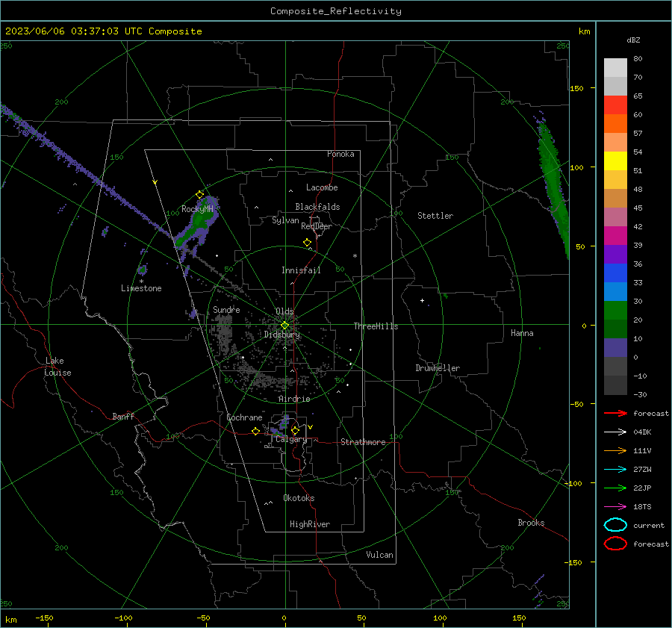The image size is (672, 628).
Task: Choose the magenta 18TS arrow symbol
Action: [x=615, y=507]
